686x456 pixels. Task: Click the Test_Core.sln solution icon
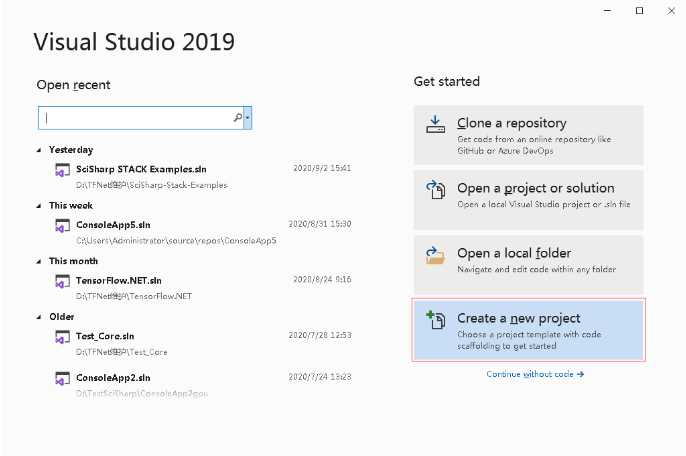tap(62, 337)
